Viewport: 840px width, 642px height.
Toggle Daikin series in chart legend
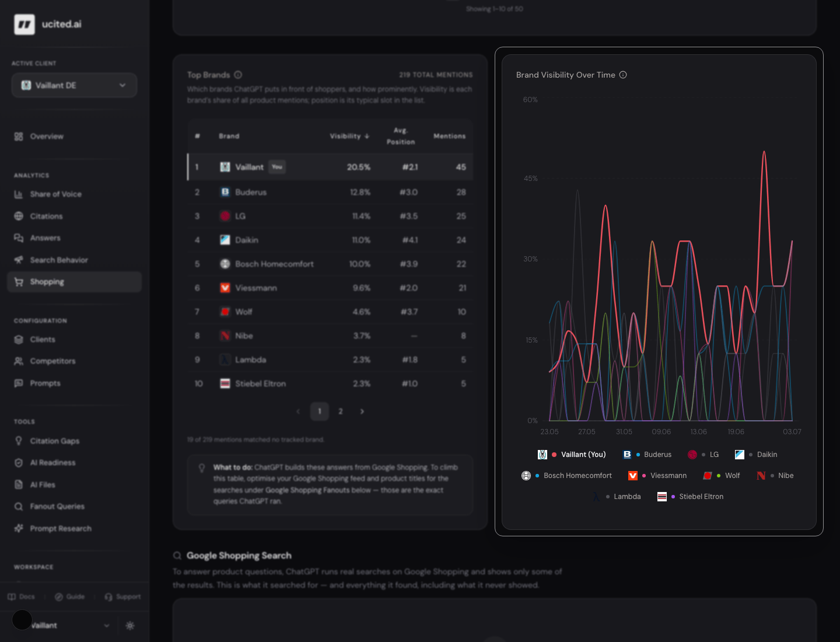[x=756, y=455]
